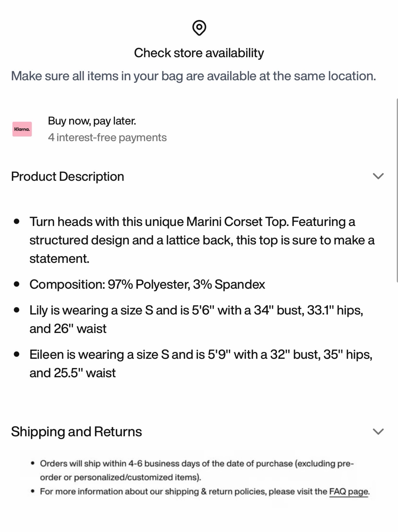Click the line with Lily's size details
Viewport: 398px width, 532px height.
click(196, 319)
